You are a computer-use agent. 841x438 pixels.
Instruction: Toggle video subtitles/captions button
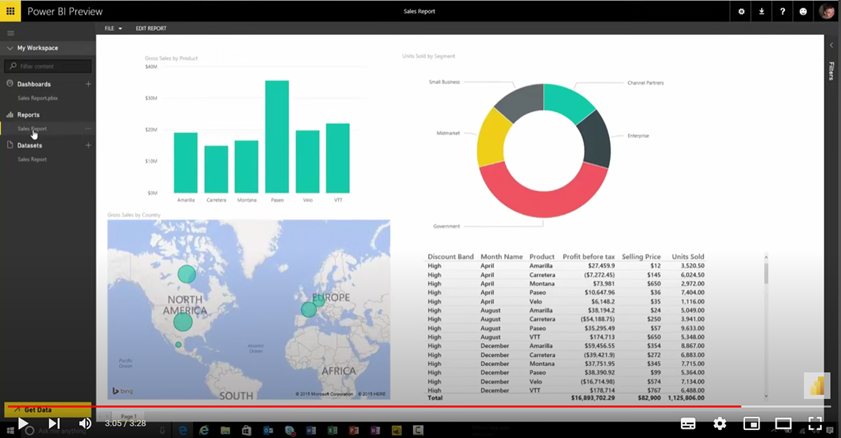(x=688, y=424)
